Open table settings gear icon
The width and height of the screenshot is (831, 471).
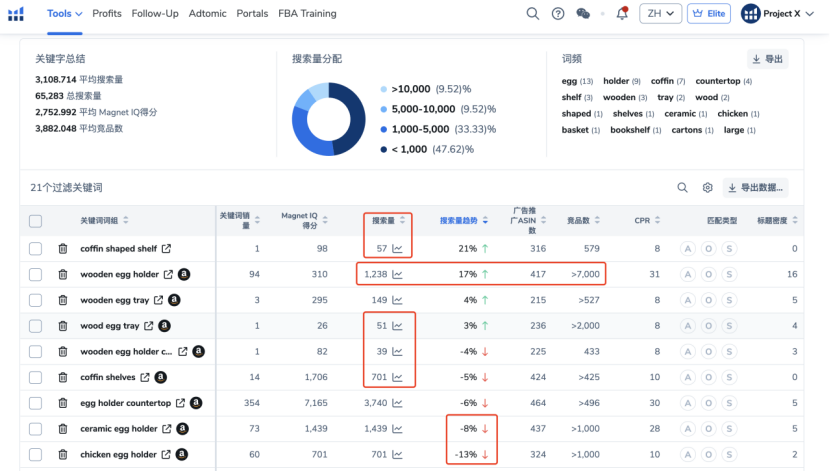(707, 188)
